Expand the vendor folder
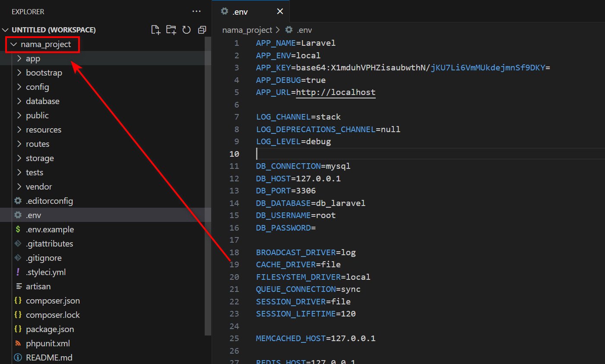Image resolution: width=605 pixels, height=364 pixels. 19,187
